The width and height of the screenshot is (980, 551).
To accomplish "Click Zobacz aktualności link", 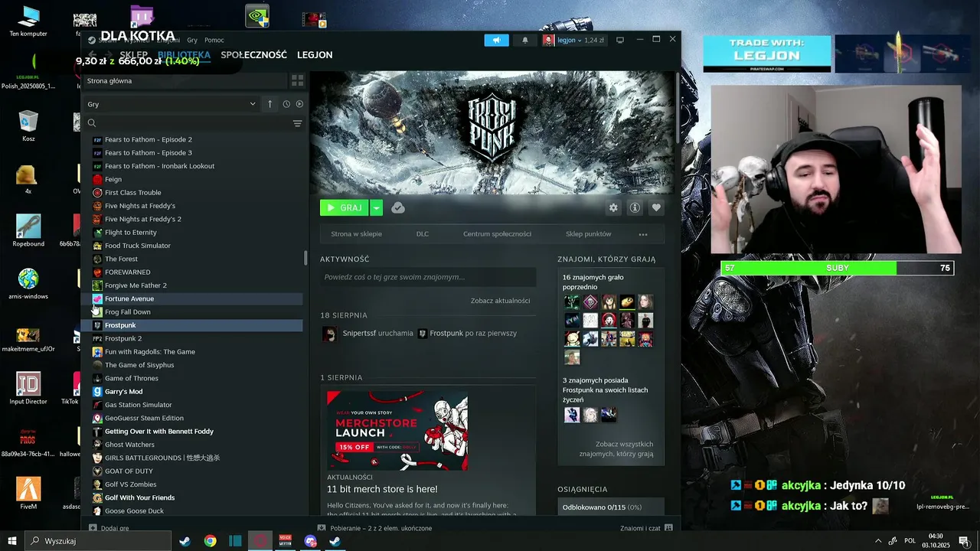I will coord(500,301).
